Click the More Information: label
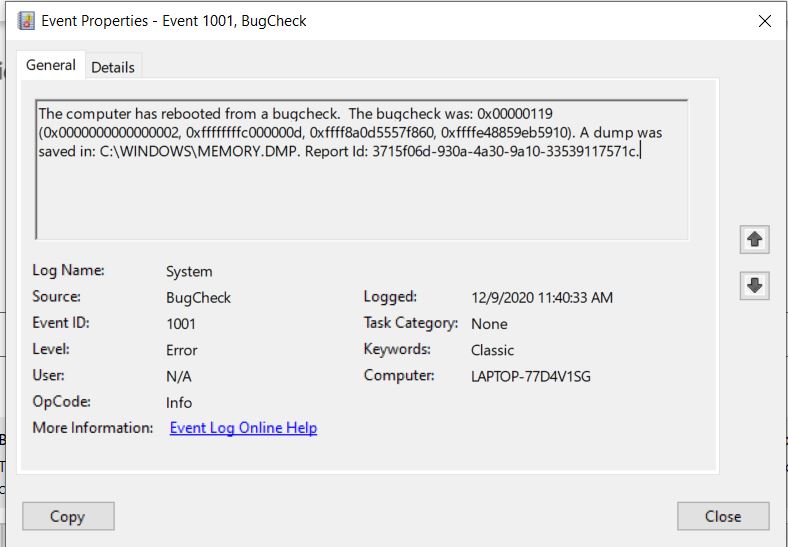 pyautogui.click(x=92, y=427)
